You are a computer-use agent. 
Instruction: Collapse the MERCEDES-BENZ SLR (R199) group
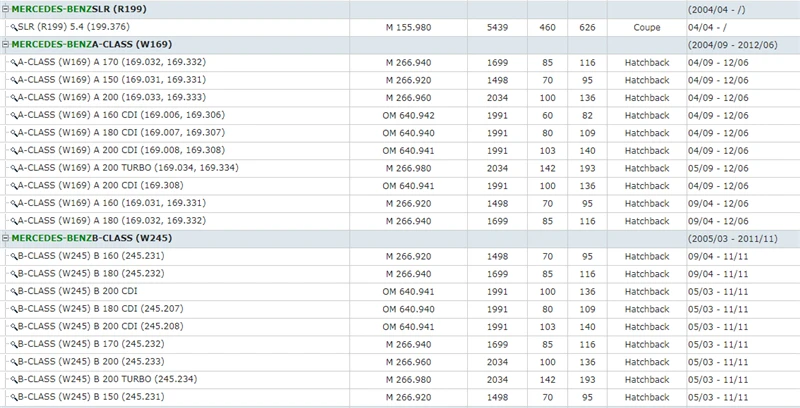click(x=6, y=9)
